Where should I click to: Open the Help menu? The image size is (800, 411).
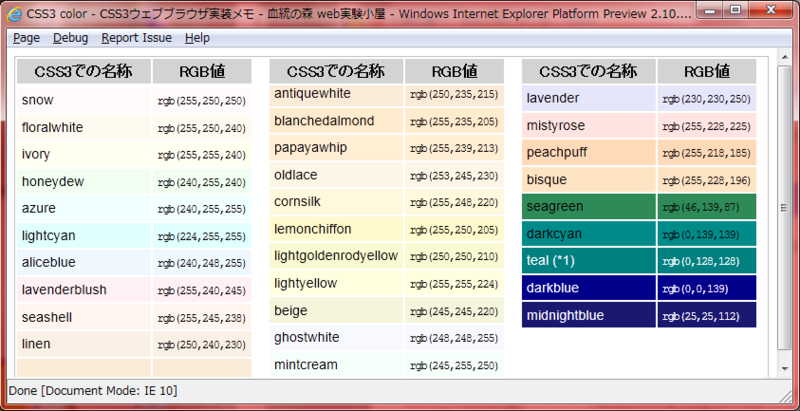click(197, 38)
